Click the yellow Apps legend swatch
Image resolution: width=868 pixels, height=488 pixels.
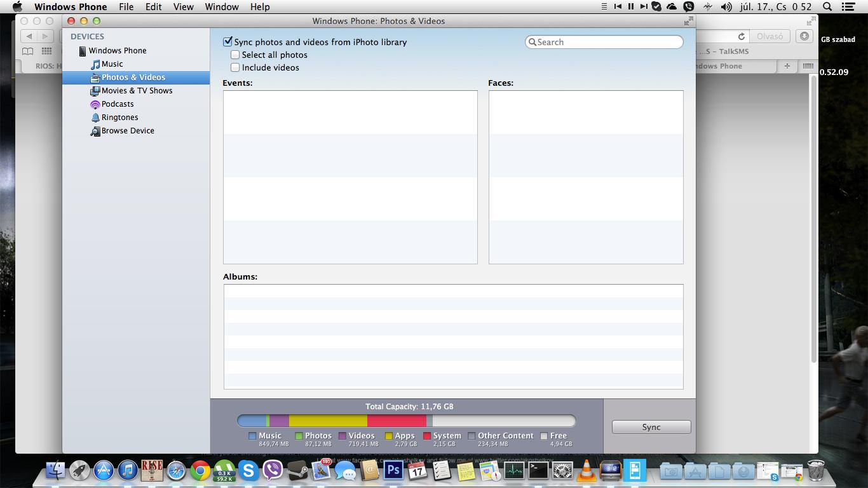389,436
